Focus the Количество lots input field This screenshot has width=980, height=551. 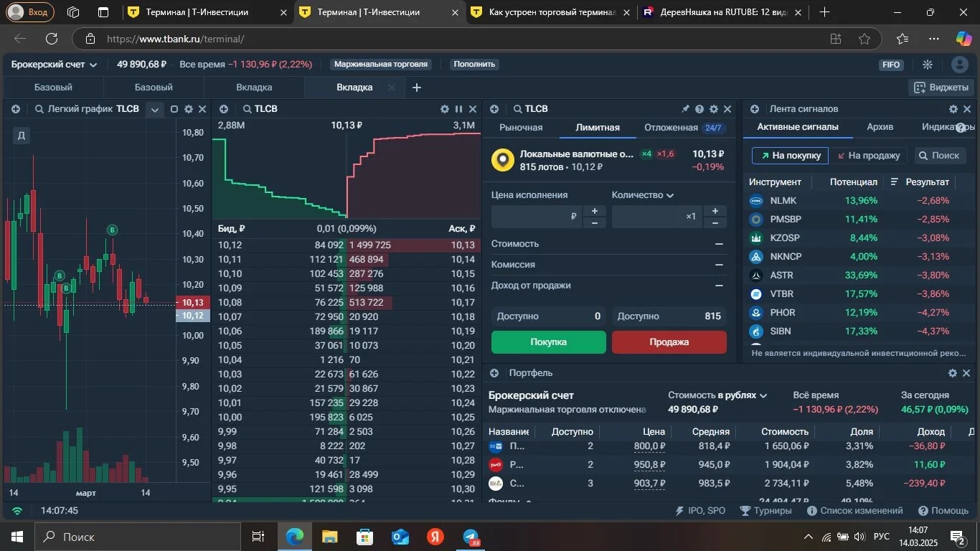657,217
